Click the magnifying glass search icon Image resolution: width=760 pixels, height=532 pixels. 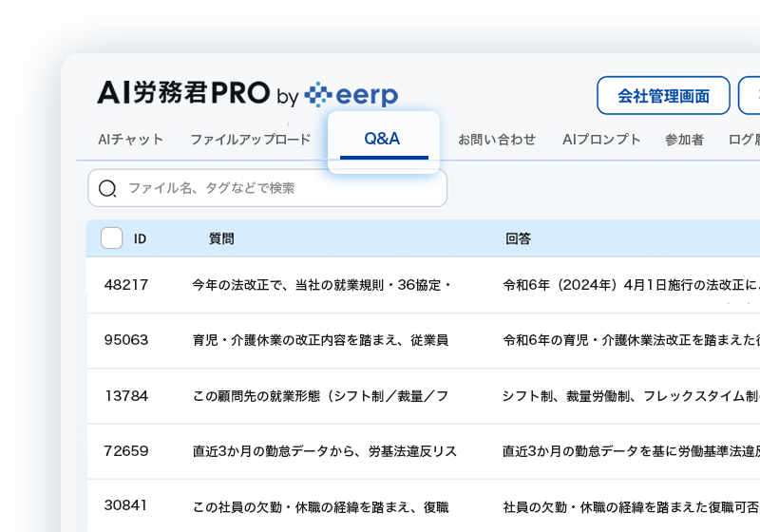pos(107,188)
